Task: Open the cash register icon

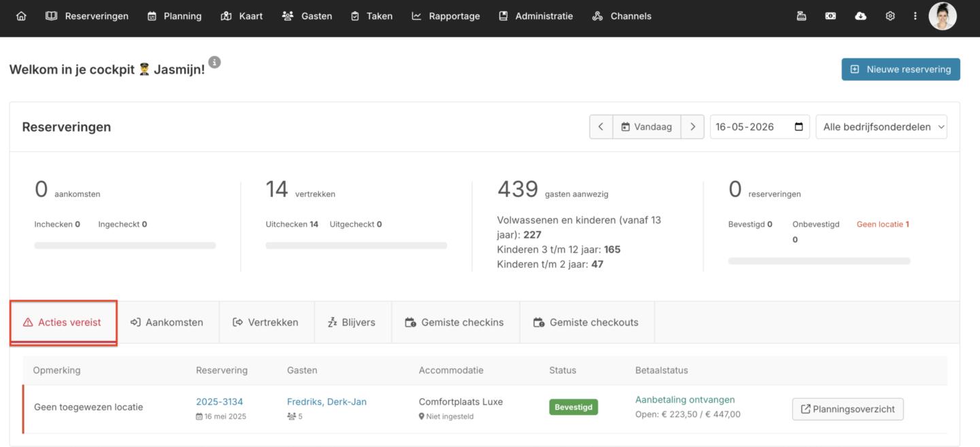Action: [801, 16]
